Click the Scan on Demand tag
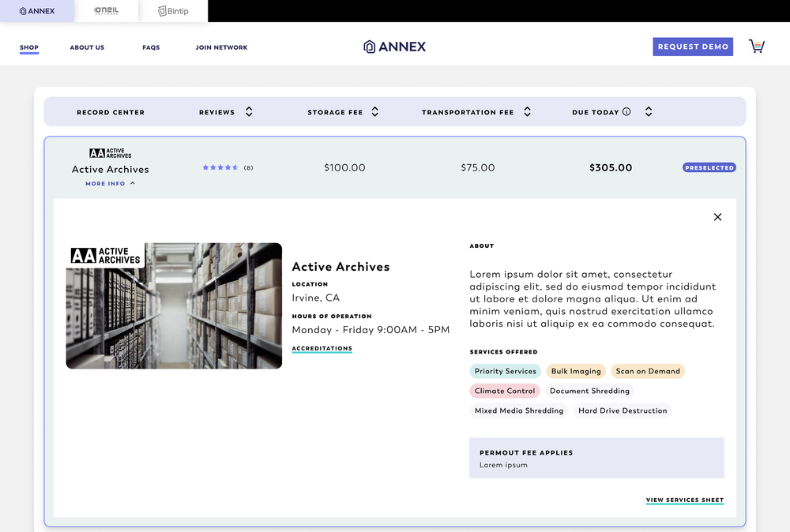The image size is (790, 532). 648,371
